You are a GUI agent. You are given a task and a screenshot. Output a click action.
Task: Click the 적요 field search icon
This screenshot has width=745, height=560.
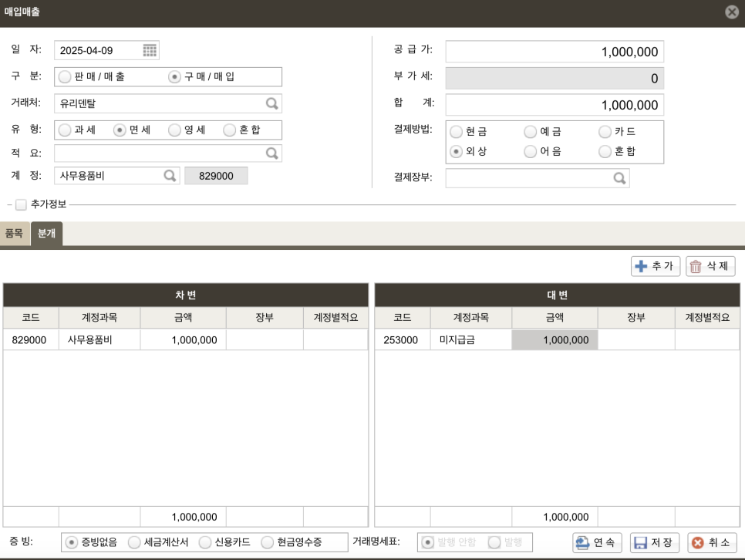[x=271, y=153]
